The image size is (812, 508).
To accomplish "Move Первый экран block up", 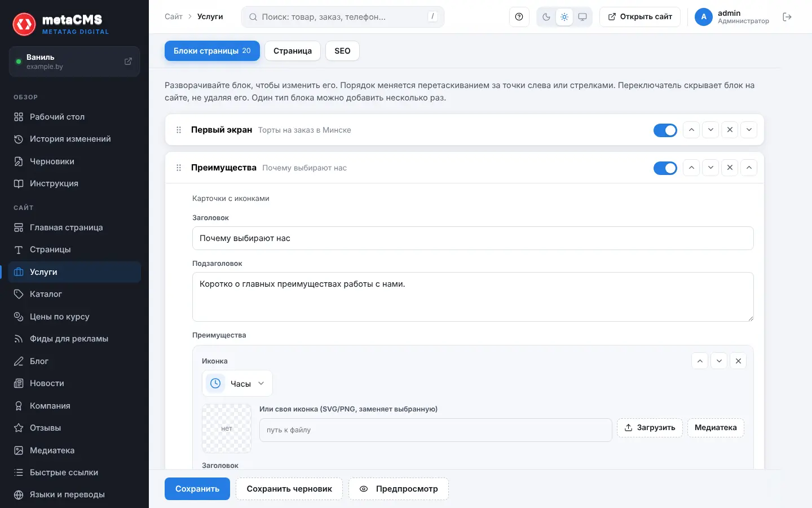I will pos(691,130).
